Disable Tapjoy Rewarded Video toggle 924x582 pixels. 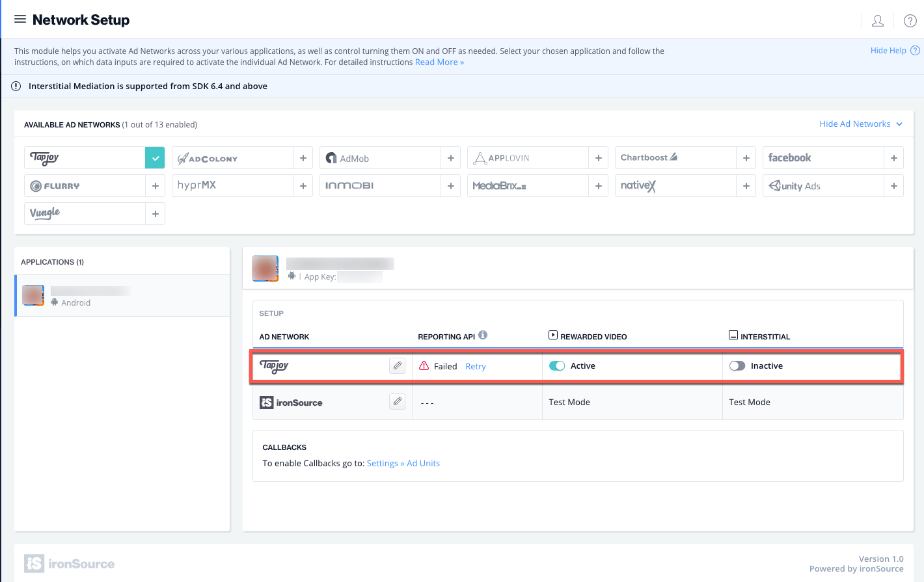coord(557,366)
